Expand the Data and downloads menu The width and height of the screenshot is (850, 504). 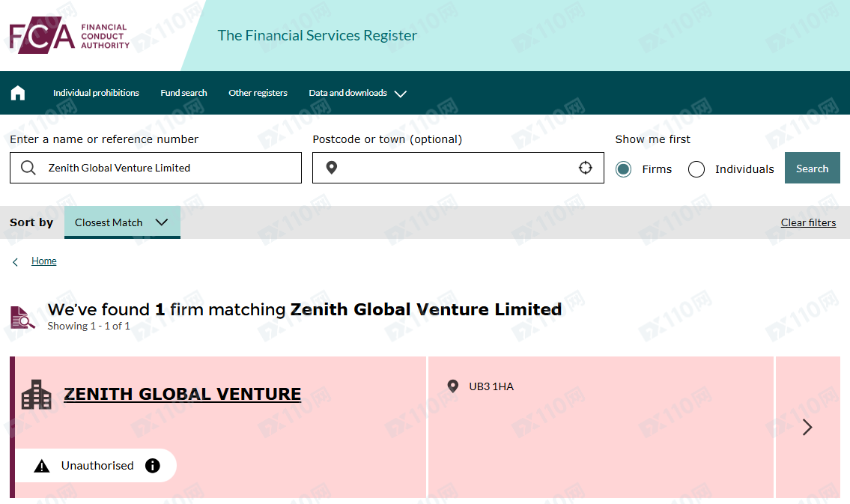(358, 93)
